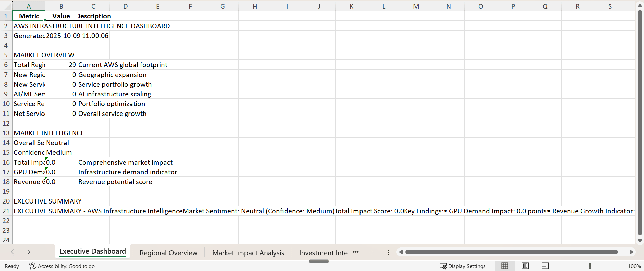
Task: Select column H header
Action: [x=255, y=6]
